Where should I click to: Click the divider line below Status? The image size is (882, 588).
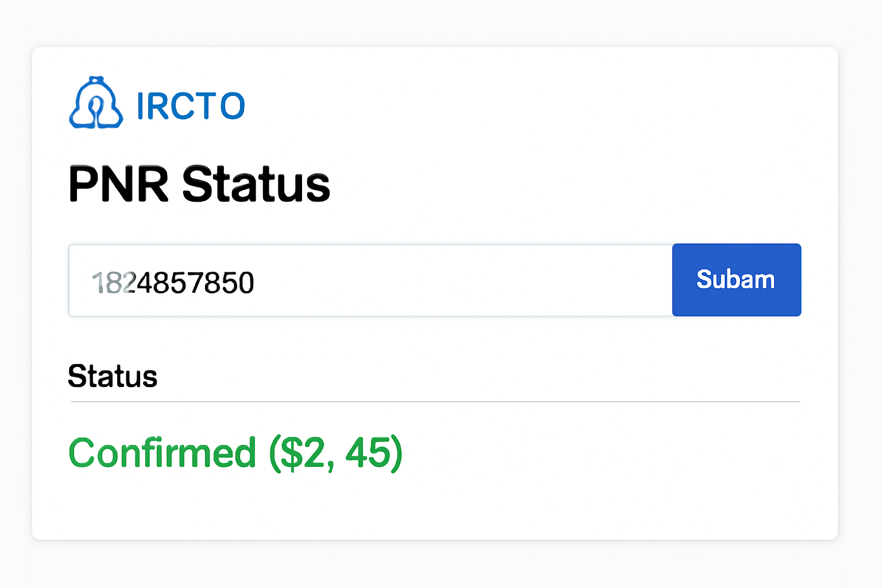[x=435, y=402]
